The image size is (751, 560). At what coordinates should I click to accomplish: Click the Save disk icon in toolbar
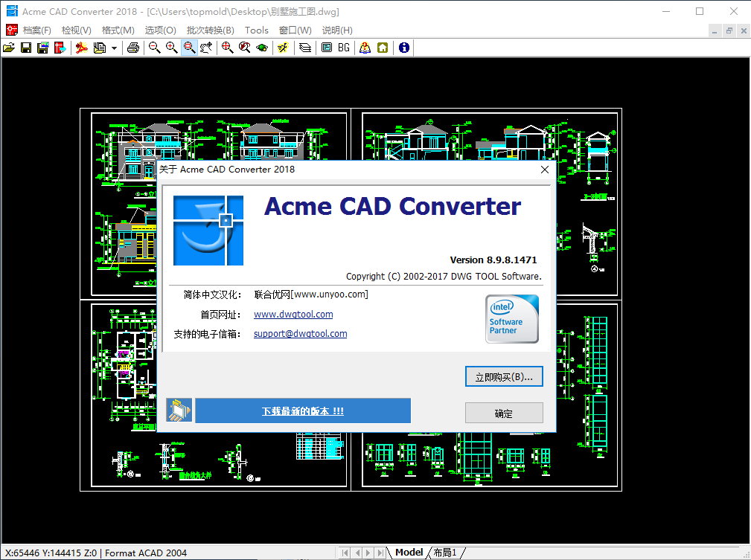point(26,48)
